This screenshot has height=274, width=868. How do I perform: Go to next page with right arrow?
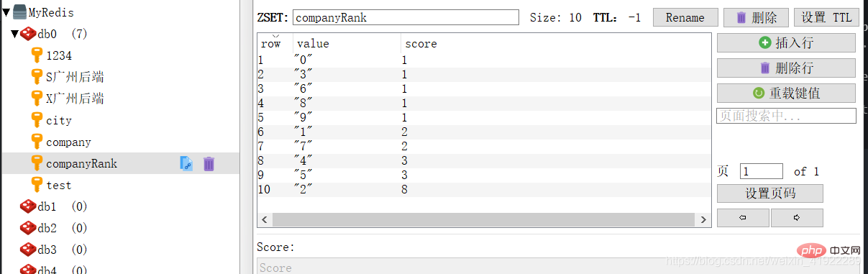pyautogui.click(x=797, y=217)
